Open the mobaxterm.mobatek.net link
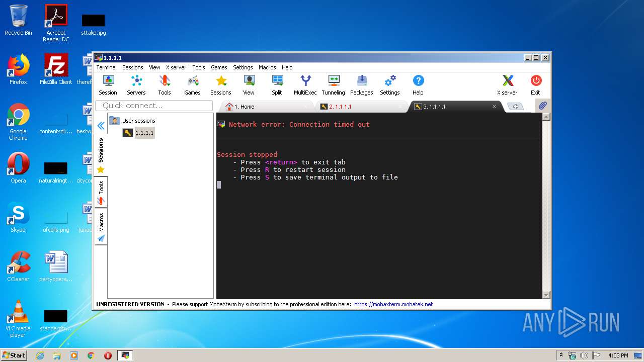Image resolution: width=644 pixels, height=362 pixels. coord(393,304)
